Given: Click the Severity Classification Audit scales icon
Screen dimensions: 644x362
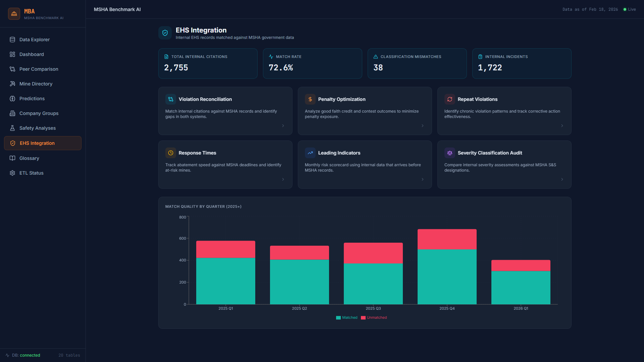Looking at the screenshot, I should coord(449,153).
